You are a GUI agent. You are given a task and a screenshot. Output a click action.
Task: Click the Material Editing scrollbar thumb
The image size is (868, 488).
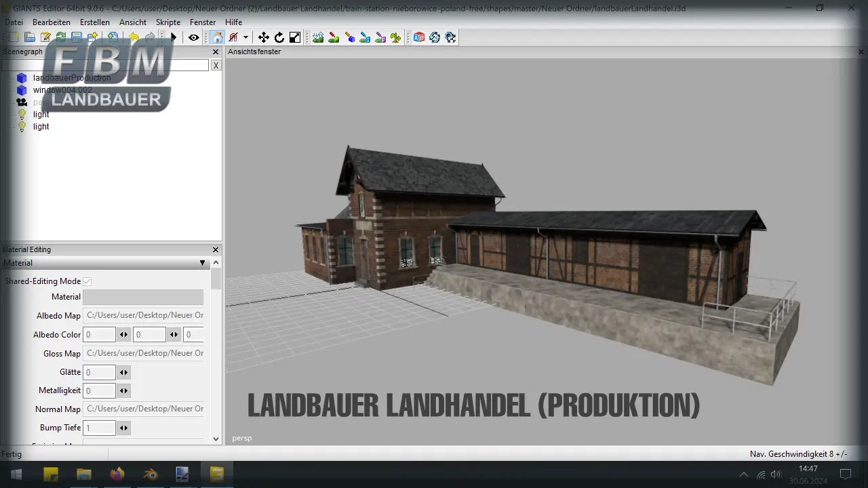216,279
